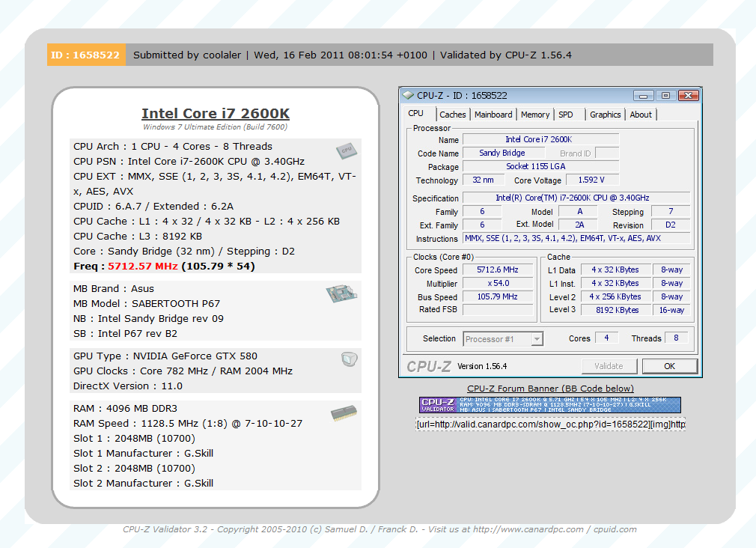Click the L1 Data 4 x 32 KBytes value

pyautogui.click(x=615, y=270)
